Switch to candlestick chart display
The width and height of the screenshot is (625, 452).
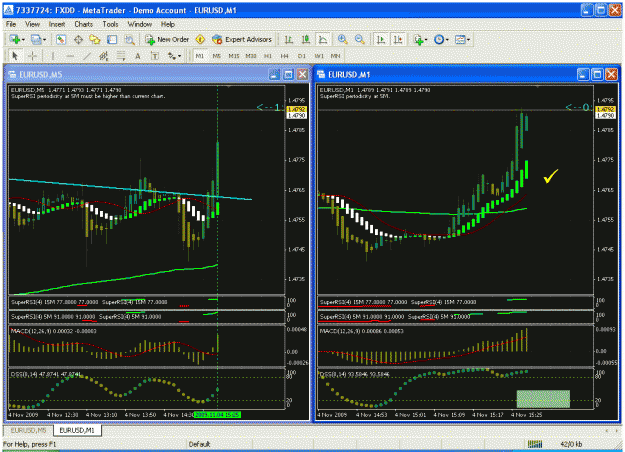tap(306, 39)
